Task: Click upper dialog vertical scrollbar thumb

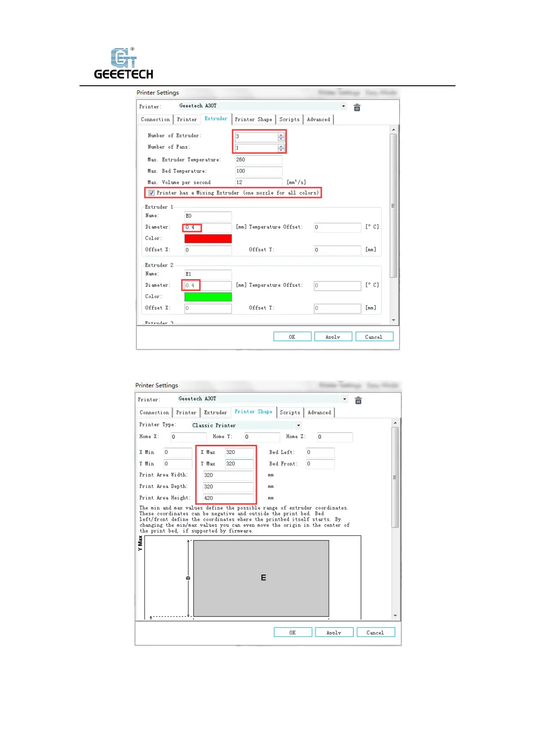Action: [394, 206]
